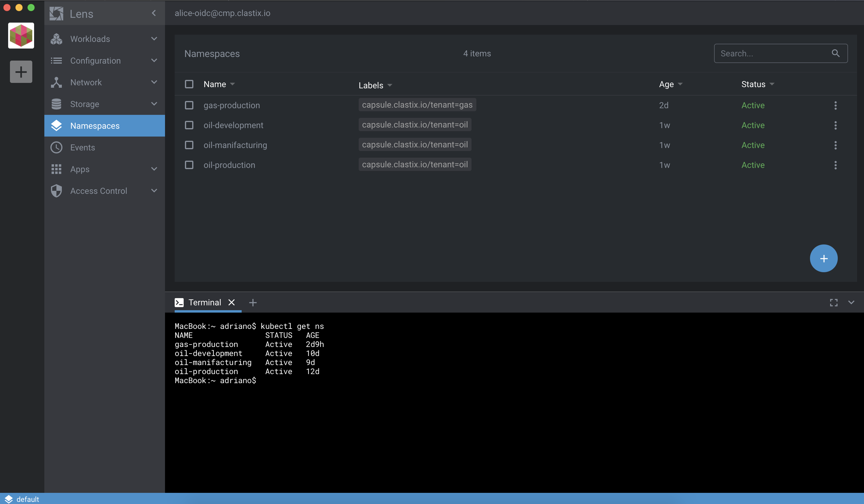Select Apps in the sidebar

[x=80, y=169]
